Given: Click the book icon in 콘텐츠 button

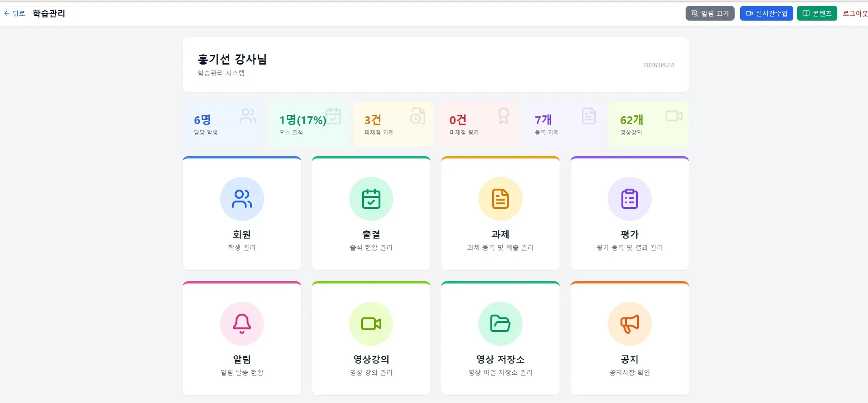Looking at the screenshot, I should click(x=806, y=13).
